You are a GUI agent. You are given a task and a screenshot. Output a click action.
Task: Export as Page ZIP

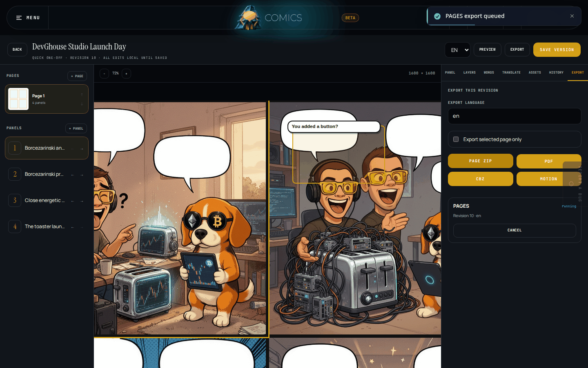(x=481, y=161)
